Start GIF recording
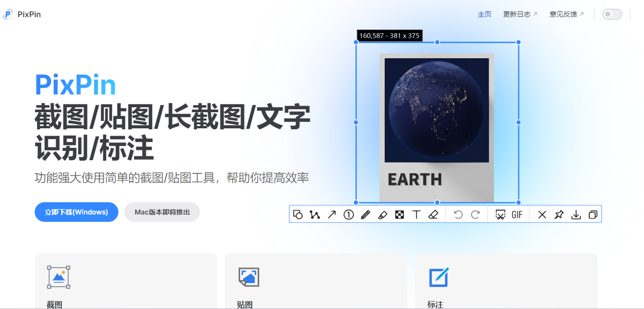 click(517, 214)
